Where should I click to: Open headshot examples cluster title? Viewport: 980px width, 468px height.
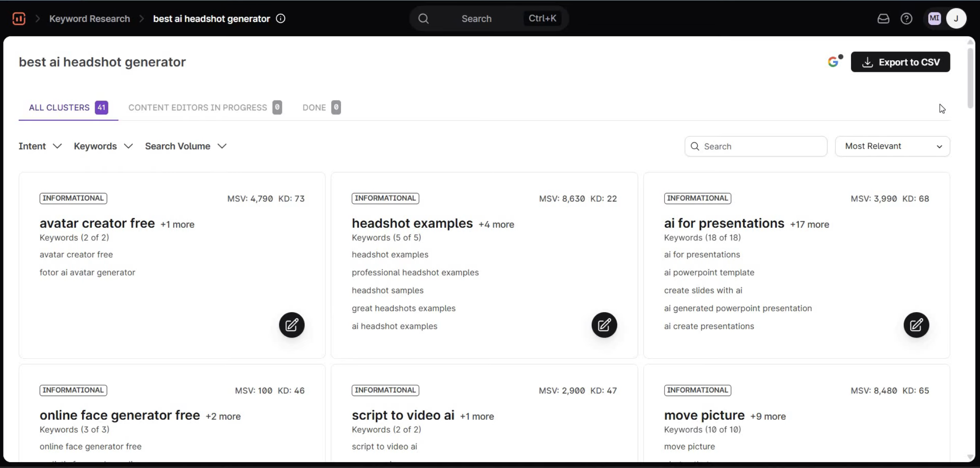coord(412,223)
